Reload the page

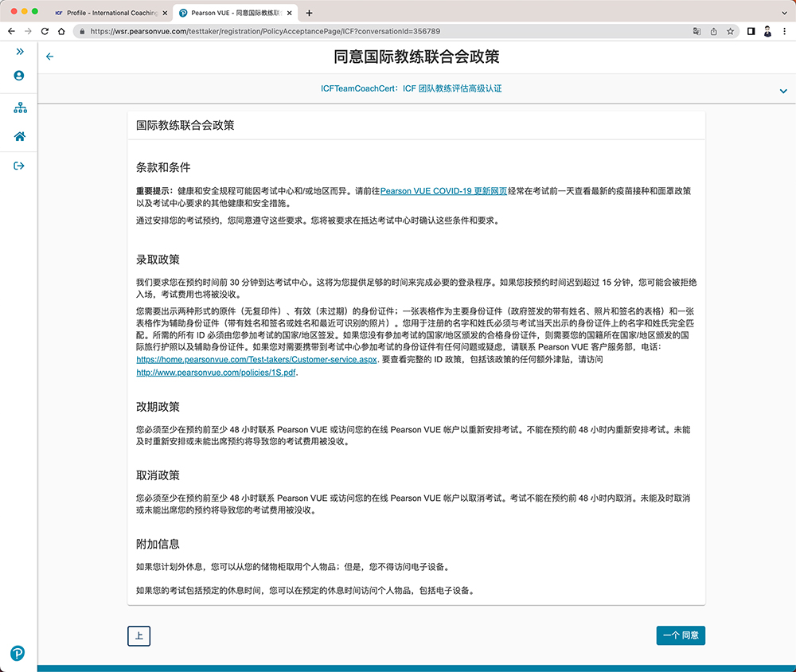click(x=45, y=31)
